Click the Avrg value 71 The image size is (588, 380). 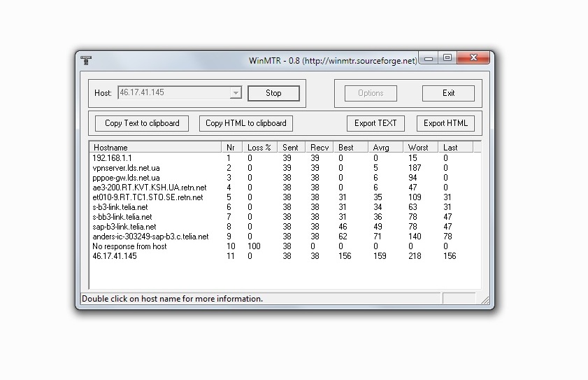click(x=378, y=236)
